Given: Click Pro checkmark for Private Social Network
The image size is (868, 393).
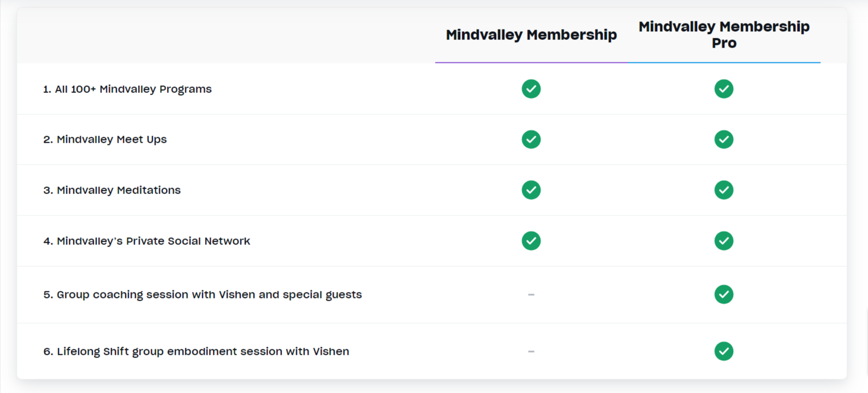Looking at the screenshot, I should pyautogui.click(x=723, y=241).
